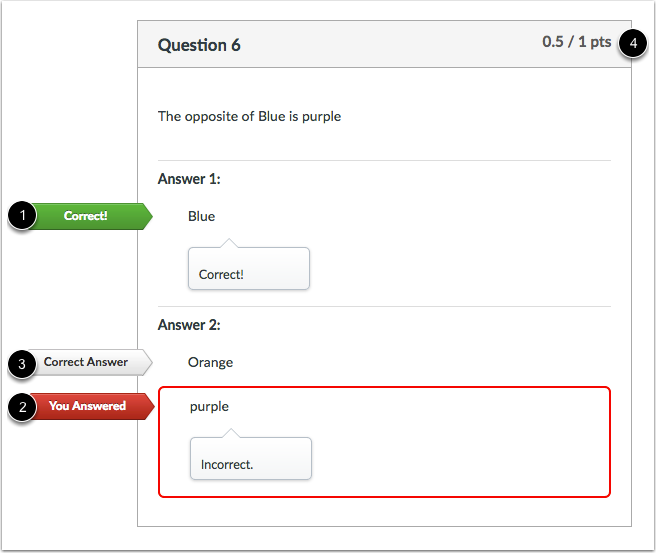
Task: Select the purple answered text
Action: coord(209,407)
